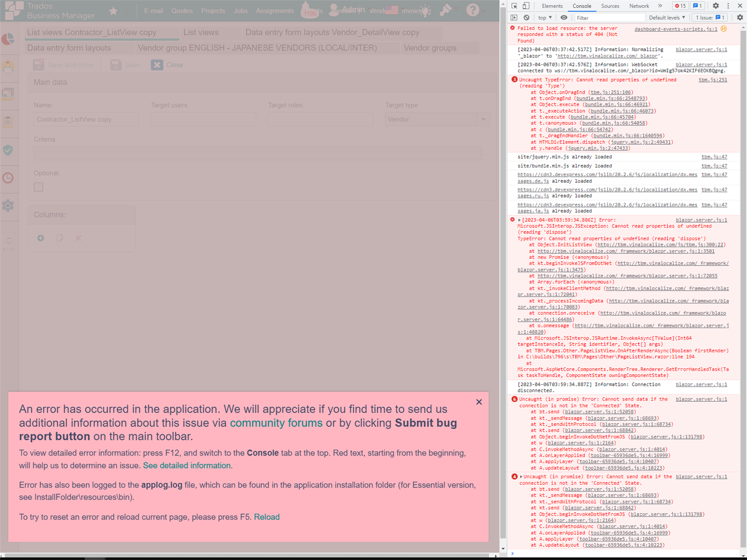
Task: Show more DevTools tabs chevron
Action: click(x=660, y=6)
